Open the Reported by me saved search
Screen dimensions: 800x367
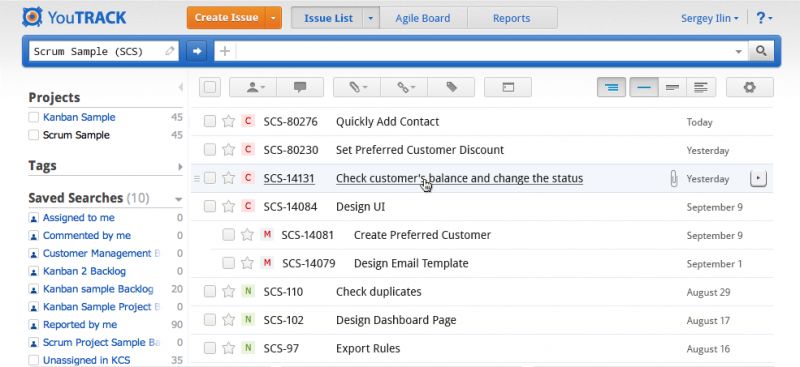(80, 325)
